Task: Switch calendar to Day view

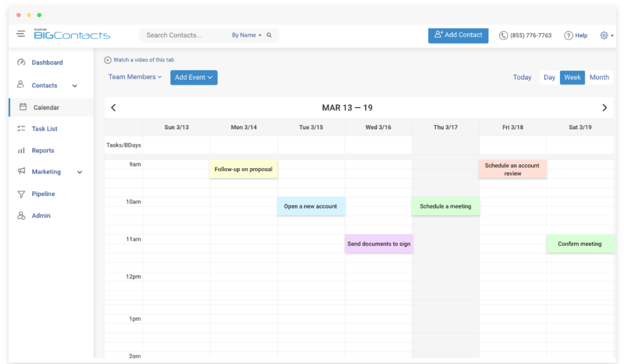Action: coord(549,78)
